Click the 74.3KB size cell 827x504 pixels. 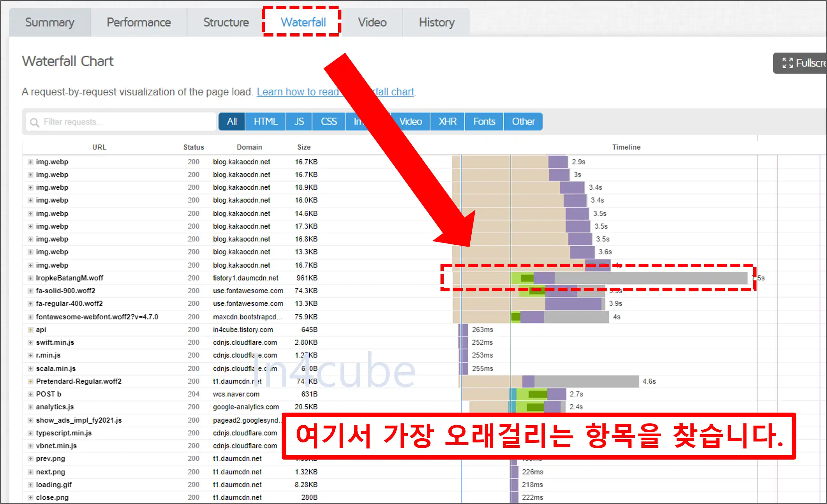pos(306,291)
